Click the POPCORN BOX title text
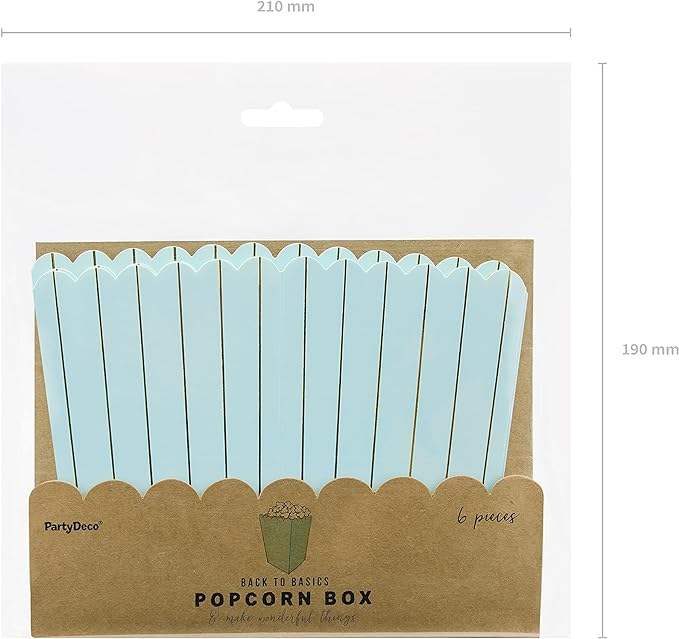 (284, 598)
